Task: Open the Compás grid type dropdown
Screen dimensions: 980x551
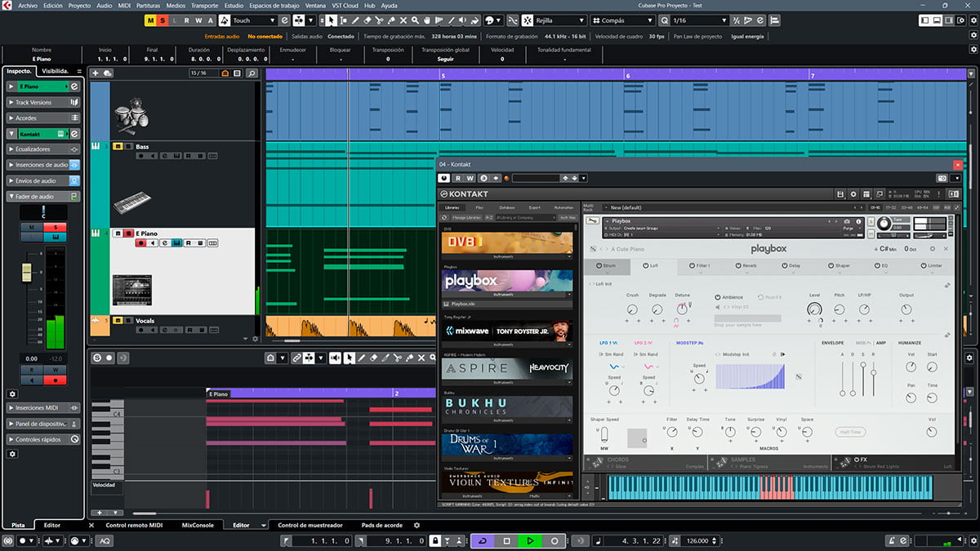Action: point(622,20)
